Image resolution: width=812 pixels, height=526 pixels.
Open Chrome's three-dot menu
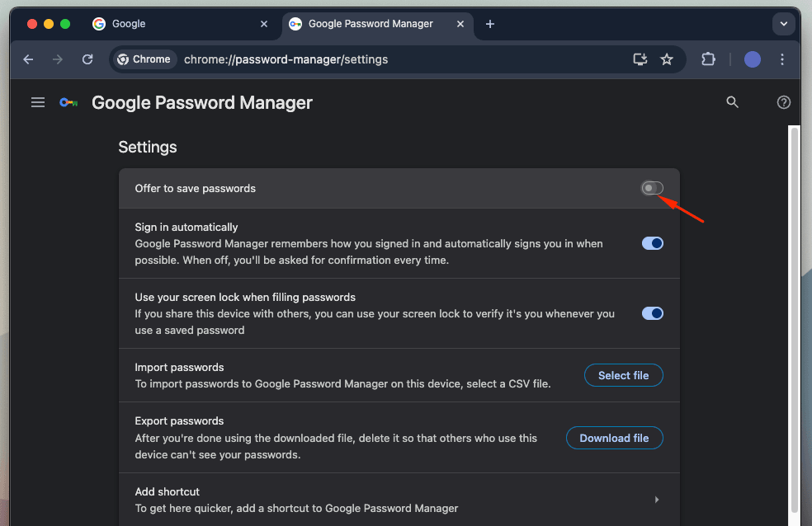782,59
